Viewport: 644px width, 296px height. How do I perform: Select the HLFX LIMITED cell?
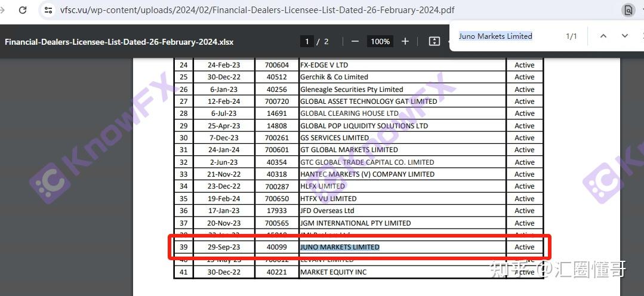402,186
